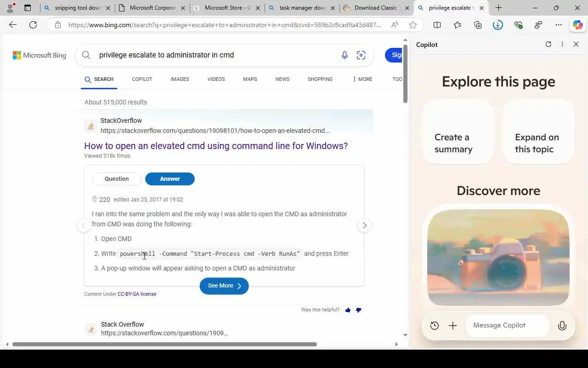Expand the MORE search options
Screen dimensions: 588x368
(362, 79)
